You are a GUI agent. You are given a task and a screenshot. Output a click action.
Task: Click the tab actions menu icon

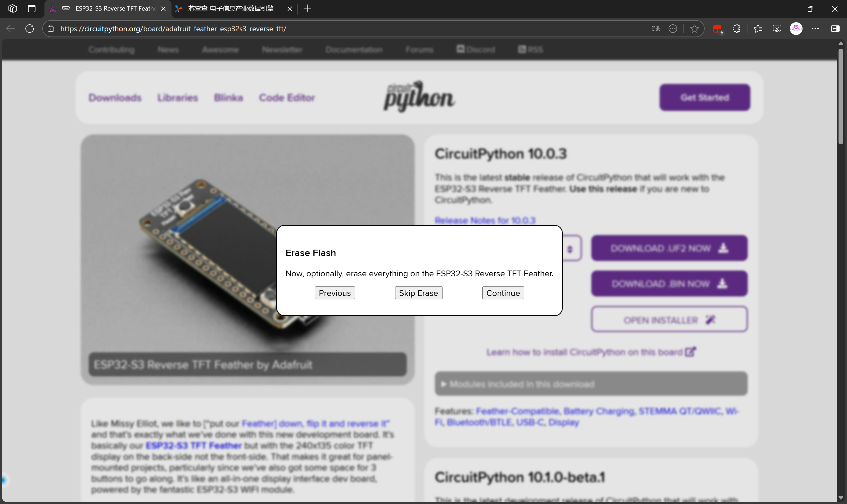[31, 8]
